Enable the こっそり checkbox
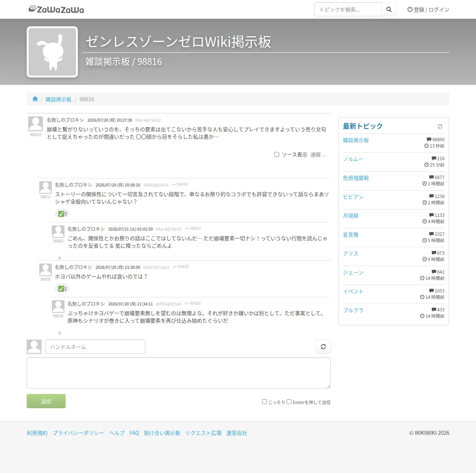Screen dimensions: 476x473 [x=264, y=401]
